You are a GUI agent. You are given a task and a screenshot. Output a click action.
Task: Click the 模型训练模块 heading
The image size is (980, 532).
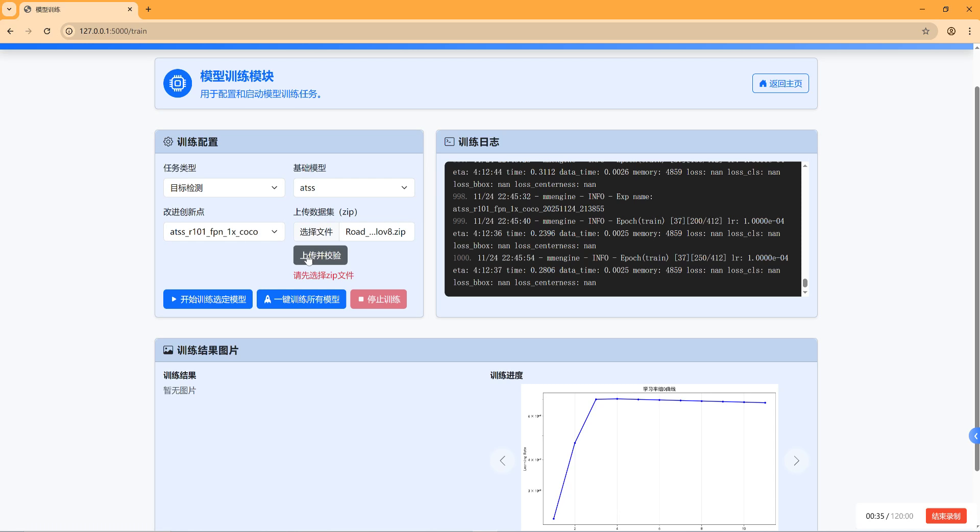click(x=237, y=76)
